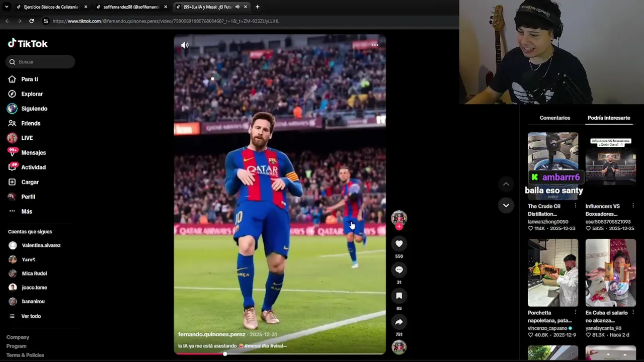Open Influencers VS Boxeadores video thumbnail
This screenshot has height=362, width=644.
[610, 166]
